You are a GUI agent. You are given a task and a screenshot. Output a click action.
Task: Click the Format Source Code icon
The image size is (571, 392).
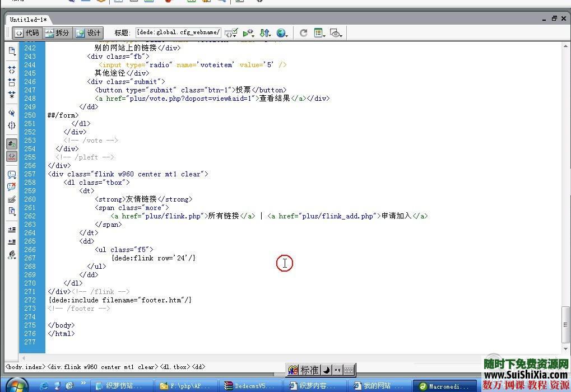[x=12, y=255]
